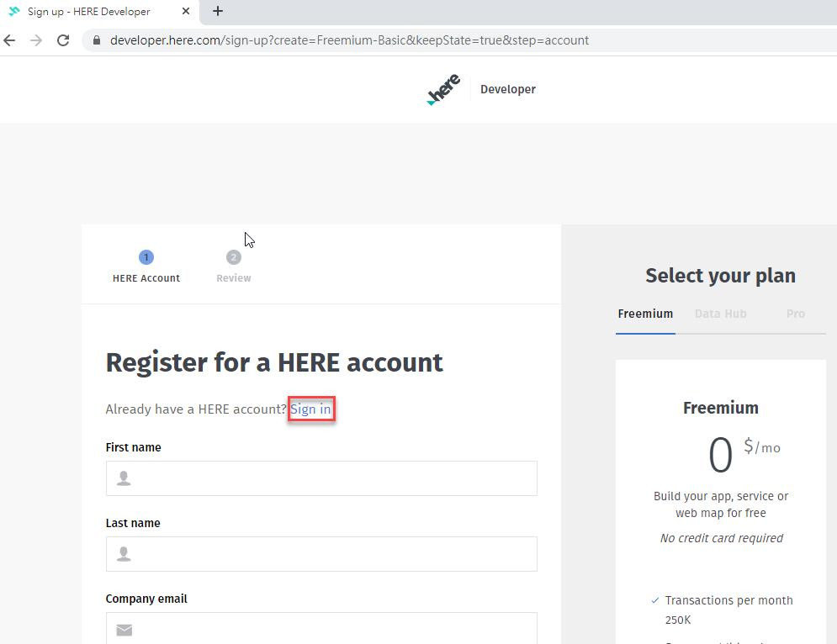837x644 pixels.
Task: Click person icon in First name field
Action: 124,478
